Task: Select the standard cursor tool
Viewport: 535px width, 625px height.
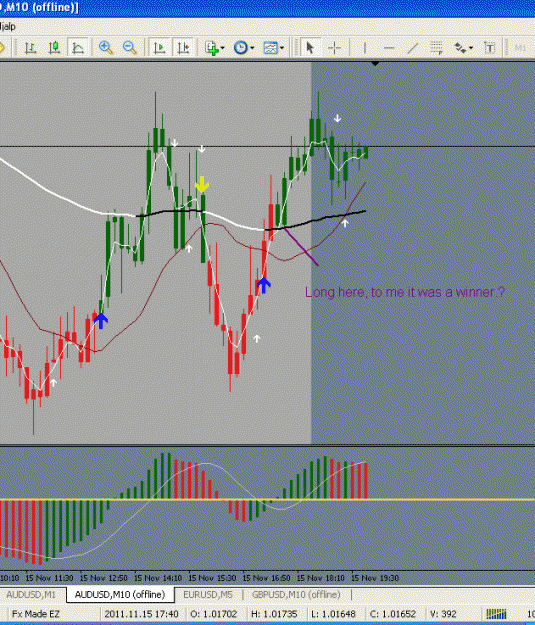Action: point(309,48)
